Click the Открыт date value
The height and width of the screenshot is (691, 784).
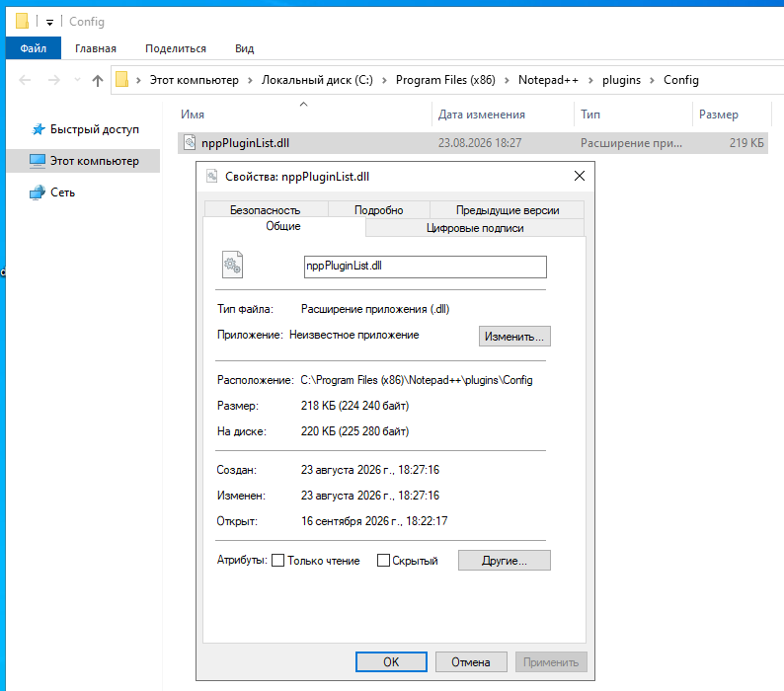click(374, 521)
